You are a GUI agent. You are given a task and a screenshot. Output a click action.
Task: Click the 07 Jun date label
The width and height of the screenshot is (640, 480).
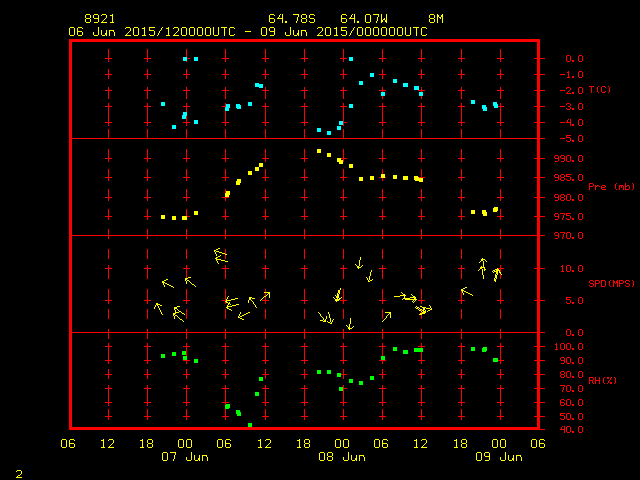pos(185,457)
